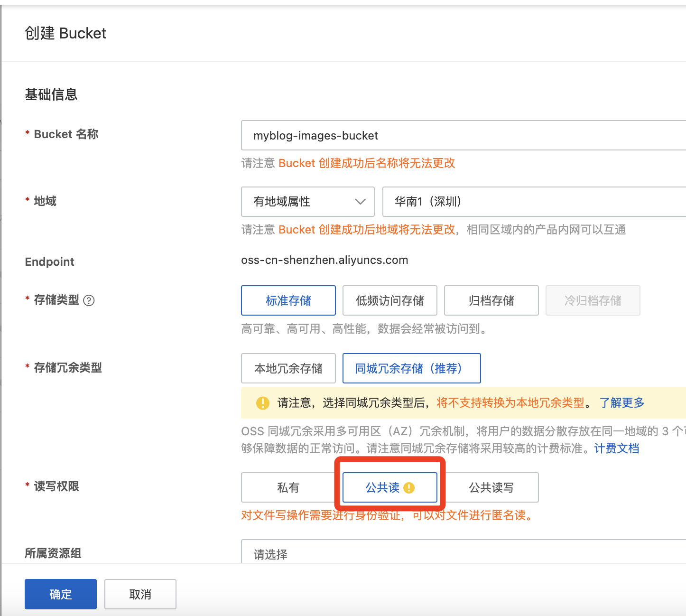Viewport: 686px width, 616px height.
Task: Click the storage type help question-mark icon
Action: click(89, 300)
